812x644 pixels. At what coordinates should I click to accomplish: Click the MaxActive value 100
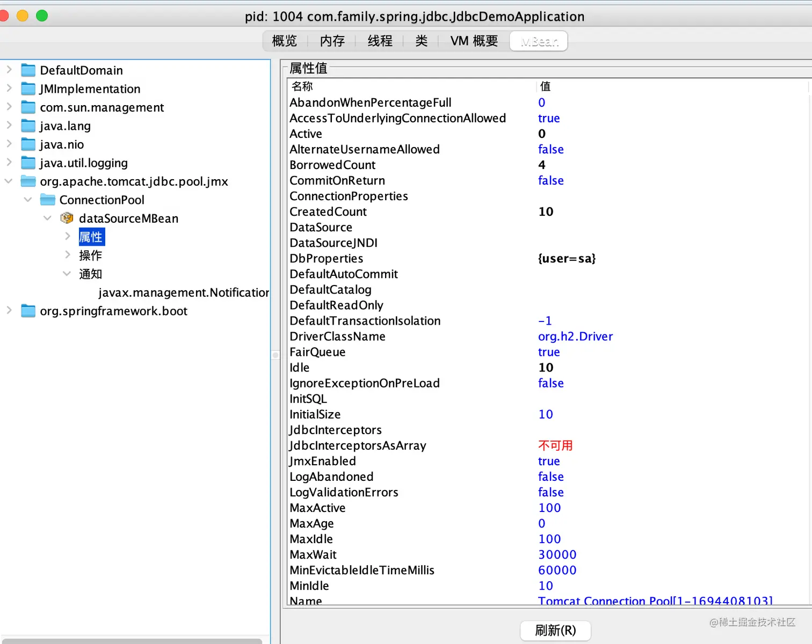549,507
